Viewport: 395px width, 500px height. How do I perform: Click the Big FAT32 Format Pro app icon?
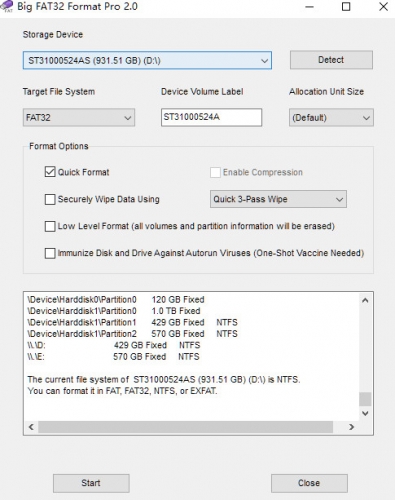point(7,6)
